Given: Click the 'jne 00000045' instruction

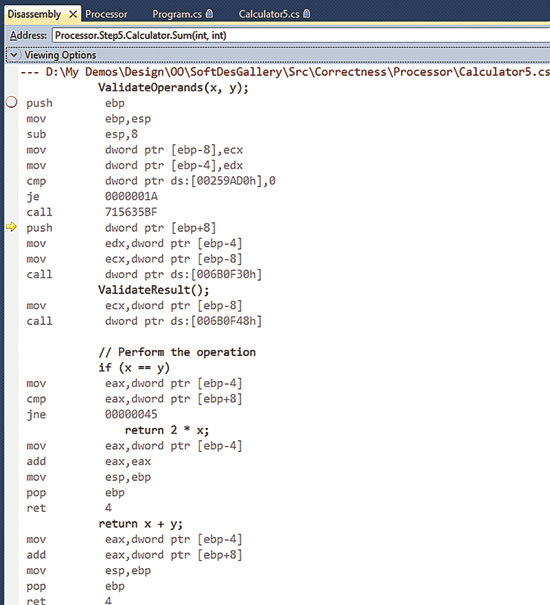Looking at the screenshot, I should coord(92,414).
